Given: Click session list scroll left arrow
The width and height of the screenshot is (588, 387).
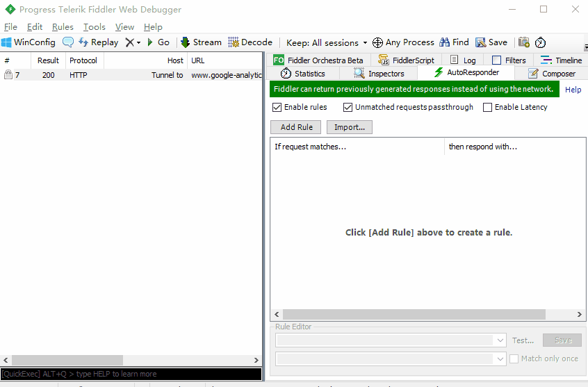Looking at the screenshot, I should click(6, 360).
